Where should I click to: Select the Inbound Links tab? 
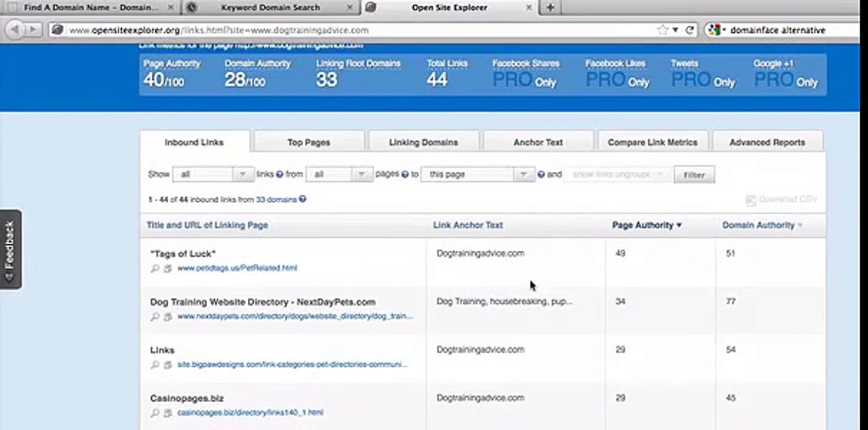click(x=194, y=142)
